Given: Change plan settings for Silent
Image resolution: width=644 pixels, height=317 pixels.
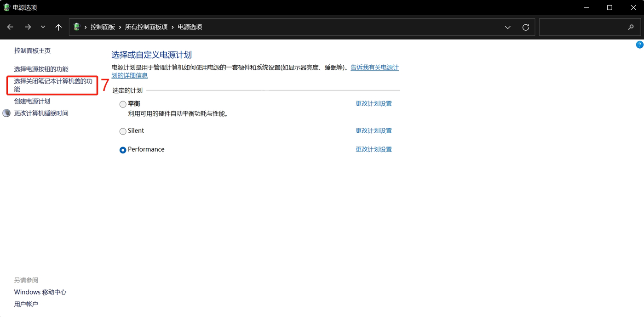Looking at the screenshot, I should coord(374,130).
